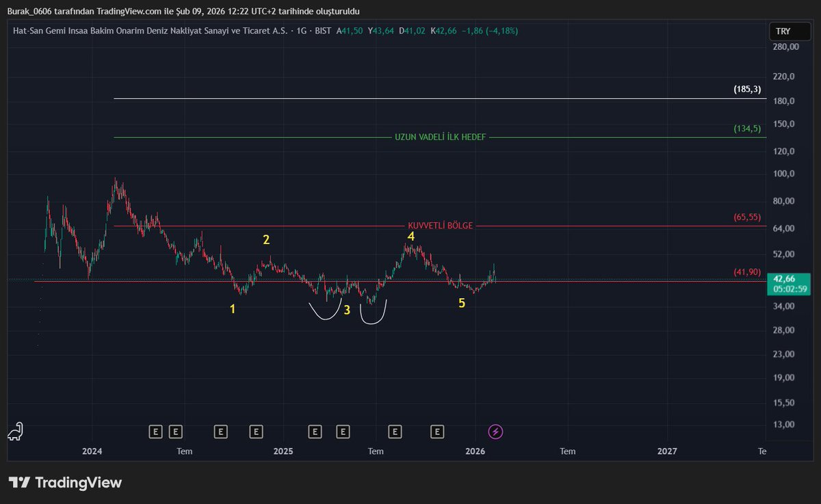Click 2024 on the time axis
Image resolution: width=821 pixels, height=504 pixels.
coord(92,451)
